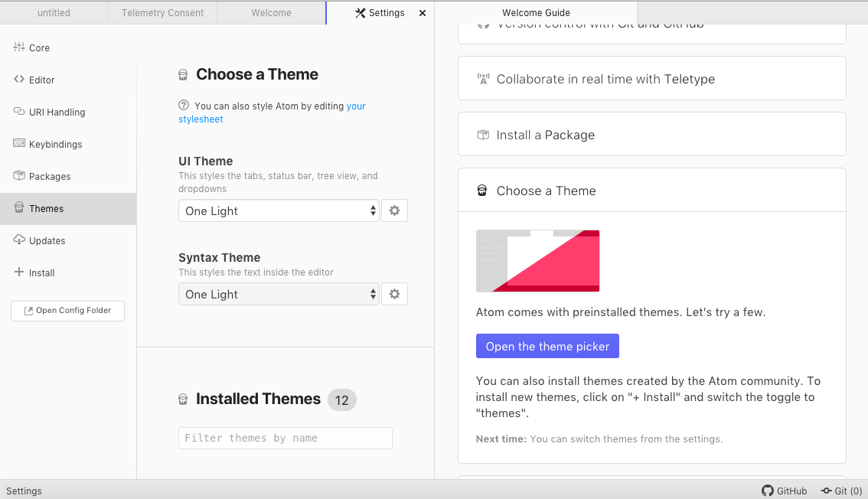Click Open the theme picker button
Screen dimensions: 868x499
pos(547,346)
